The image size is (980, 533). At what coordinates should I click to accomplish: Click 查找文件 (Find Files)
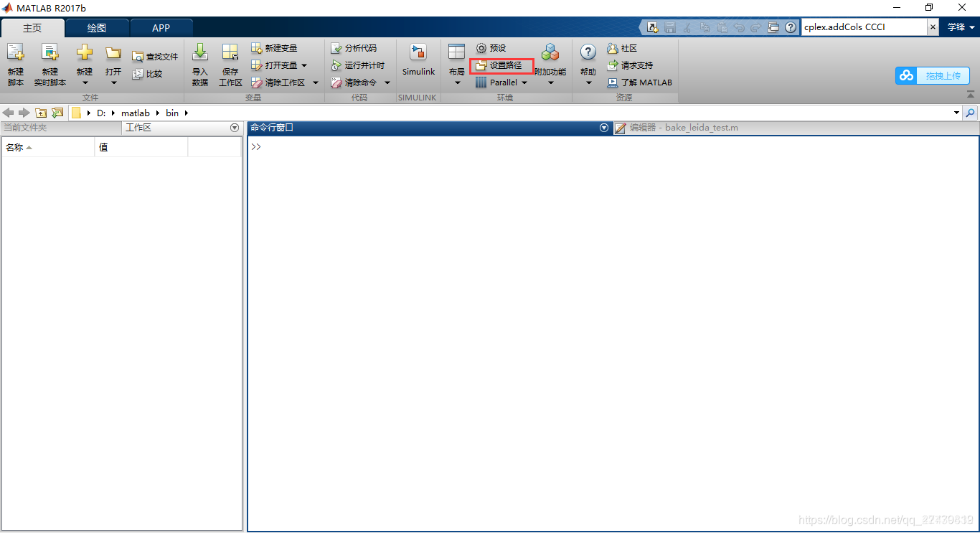[x=154, y=57]
